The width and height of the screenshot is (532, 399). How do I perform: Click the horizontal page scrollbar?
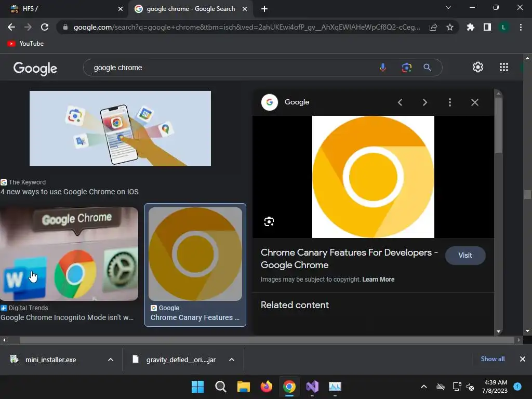pyautogui.click(x=267, y=340)
